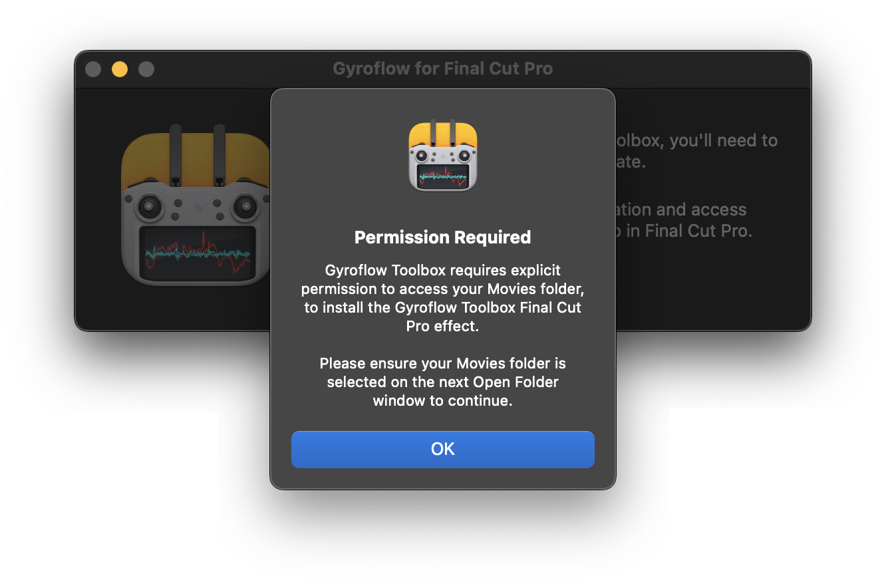This screenshot has height=588, width=886.
Task: Click the left antenna of the large controller icon
Action: 176,154
